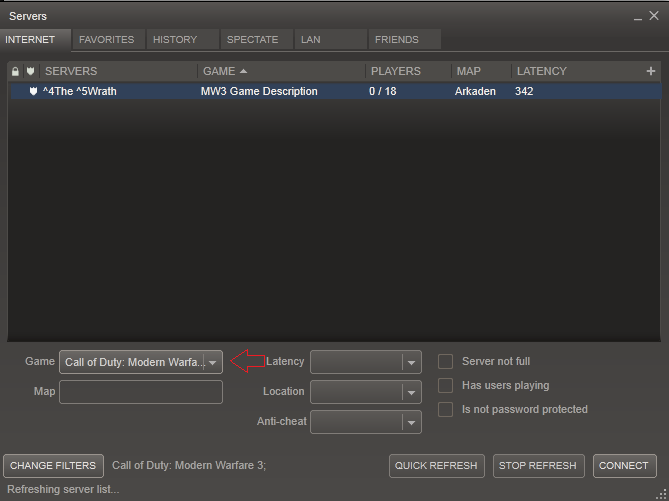Open the Game filter dropdown
This screenshot has width=669, height=501.
click(211, 362)
